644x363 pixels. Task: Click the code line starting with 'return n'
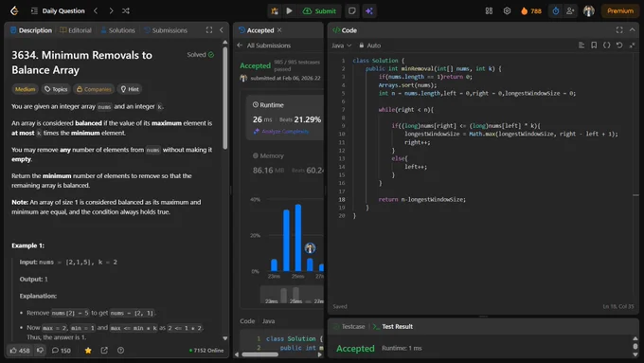pyautogui.click(x=421, y=199)
